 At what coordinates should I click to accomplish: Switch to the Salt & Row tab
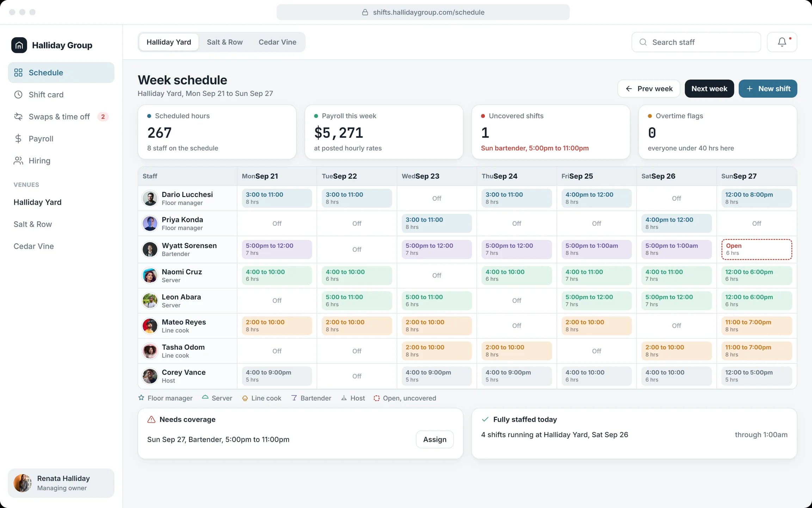[225, 42]
